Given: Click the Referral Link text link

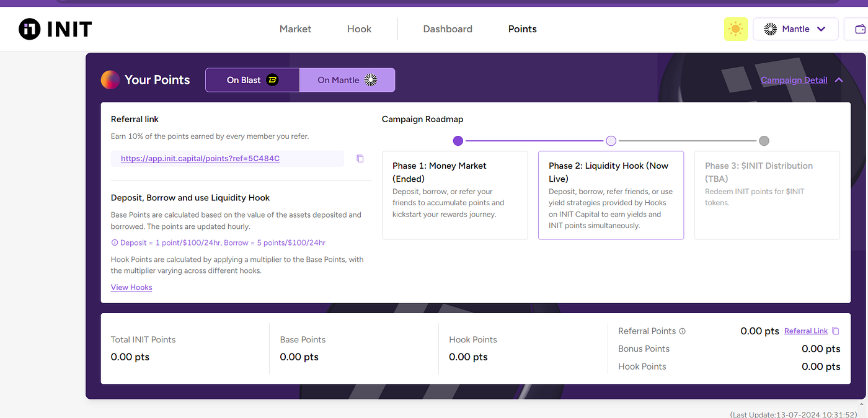Looking at the screenshot, I should [806, 331].
